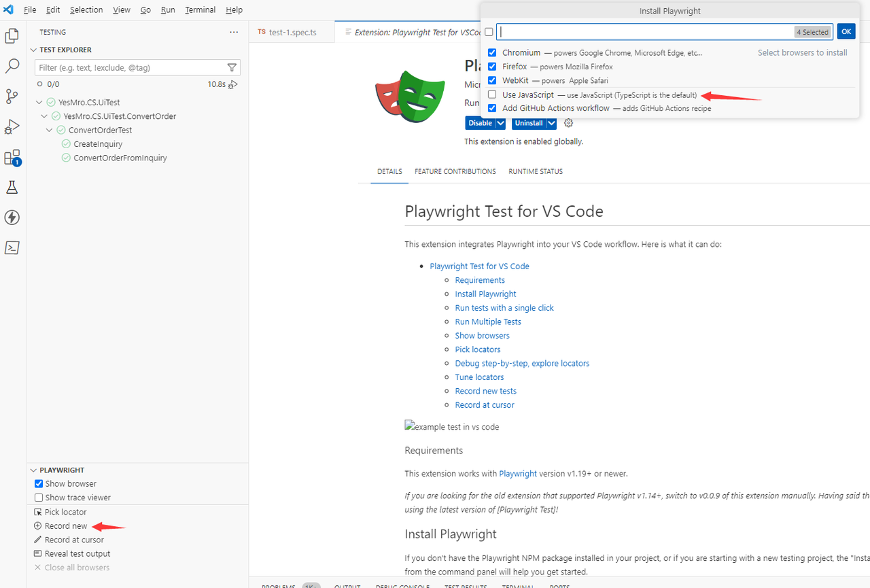Click the lightning bolt activity bar icon

[x=12, y=218]
